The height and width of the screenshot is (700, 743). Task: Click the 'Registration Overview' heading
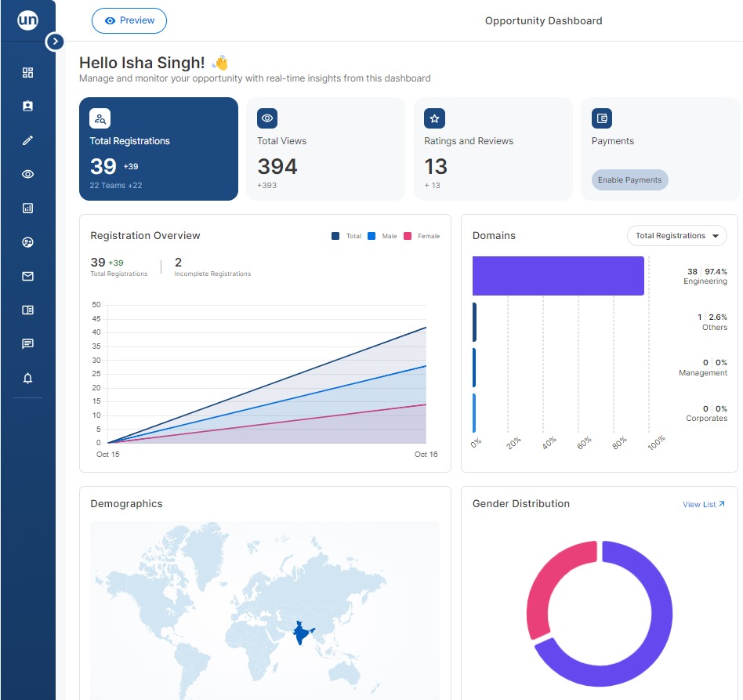click(x=146, y=235)
